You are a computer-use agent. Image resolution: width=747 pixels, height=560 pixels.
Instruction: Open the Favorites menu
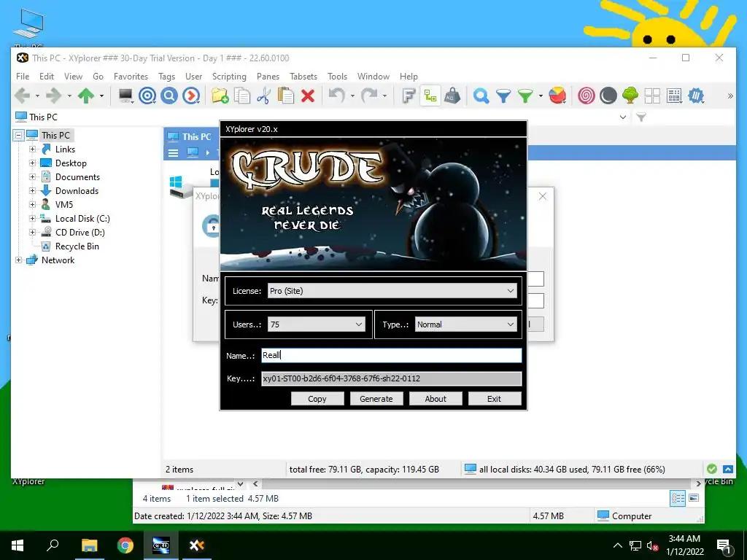(x=131, y=76)
